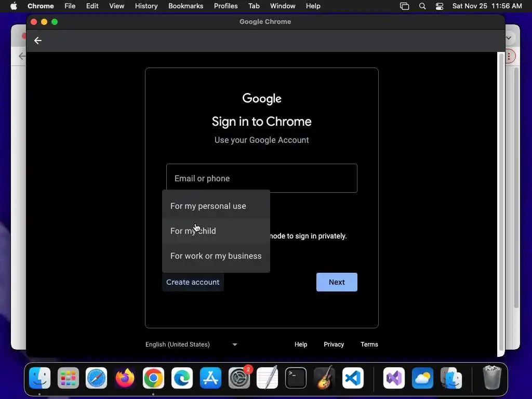Open the Help menu in menu bar
Viewport: 532px width, 399px height.
click(313, 6)
